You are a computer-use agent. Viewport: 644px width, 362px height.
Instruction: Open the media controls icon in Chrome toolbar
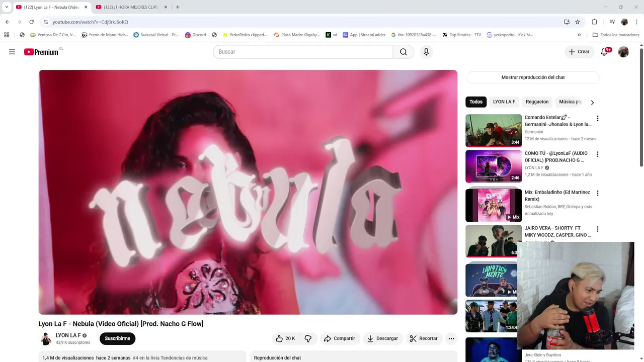[612, 22]
